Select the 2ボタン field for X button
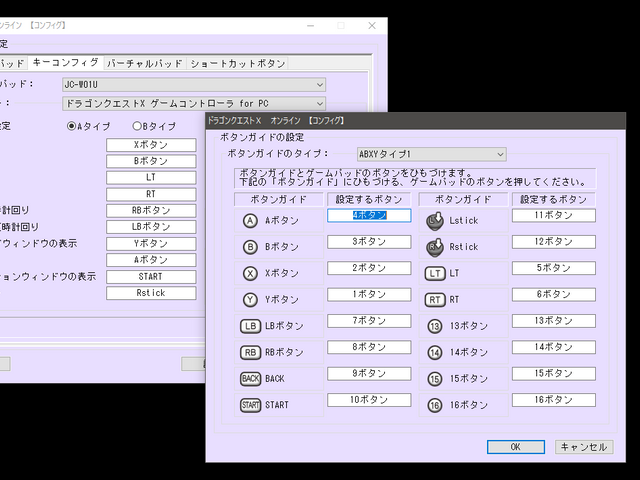This screenshot has width=640, height=480. pos(369,268)
